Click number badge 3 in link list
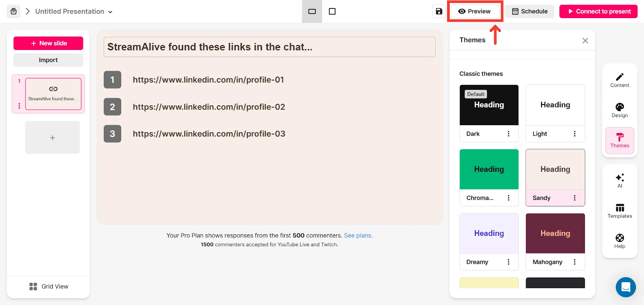 [x=113, y=134]
